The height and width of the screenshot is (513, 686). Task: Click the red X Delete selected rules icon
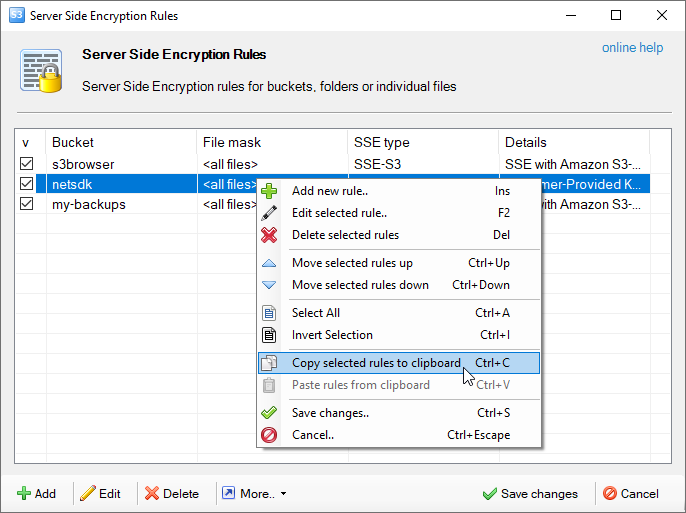[269, 235]
